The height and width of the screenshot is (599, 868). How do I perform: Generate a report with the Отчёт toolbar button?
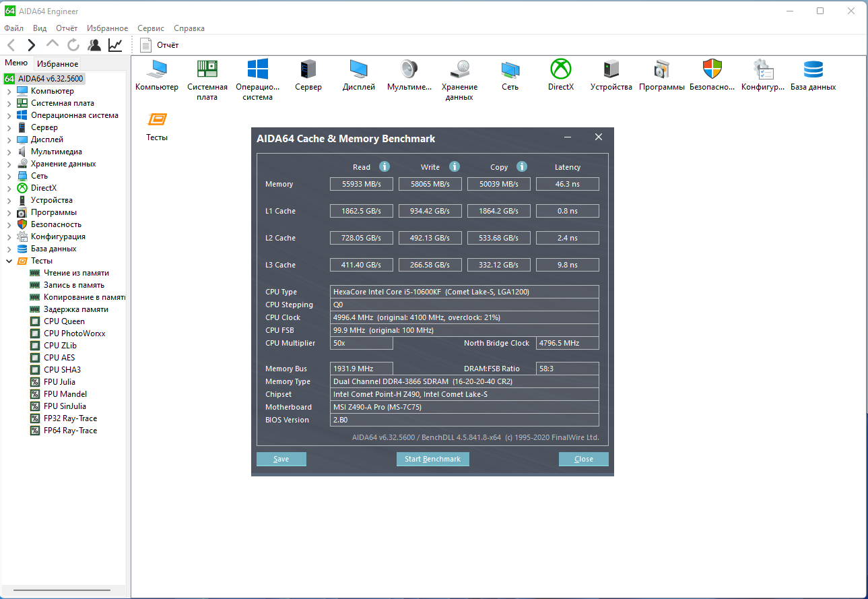tap(160, 45)
